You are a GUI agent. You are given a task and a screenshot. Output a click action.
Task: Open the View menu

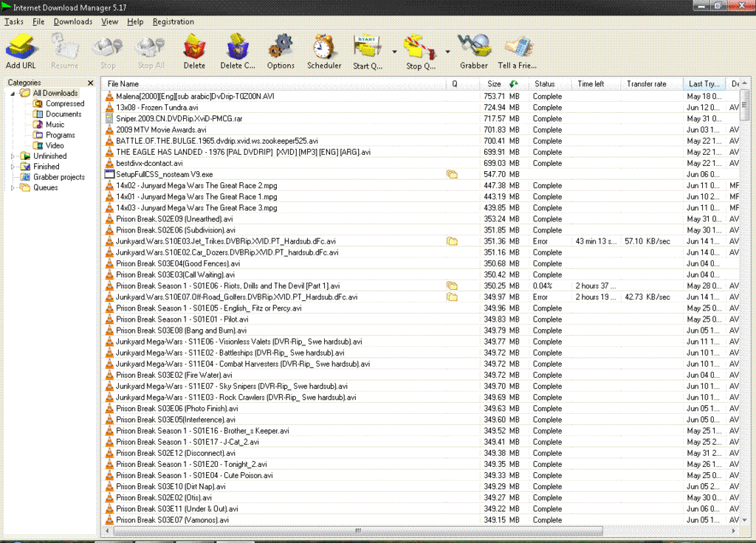pyautogui.click(x=109, y=21)
